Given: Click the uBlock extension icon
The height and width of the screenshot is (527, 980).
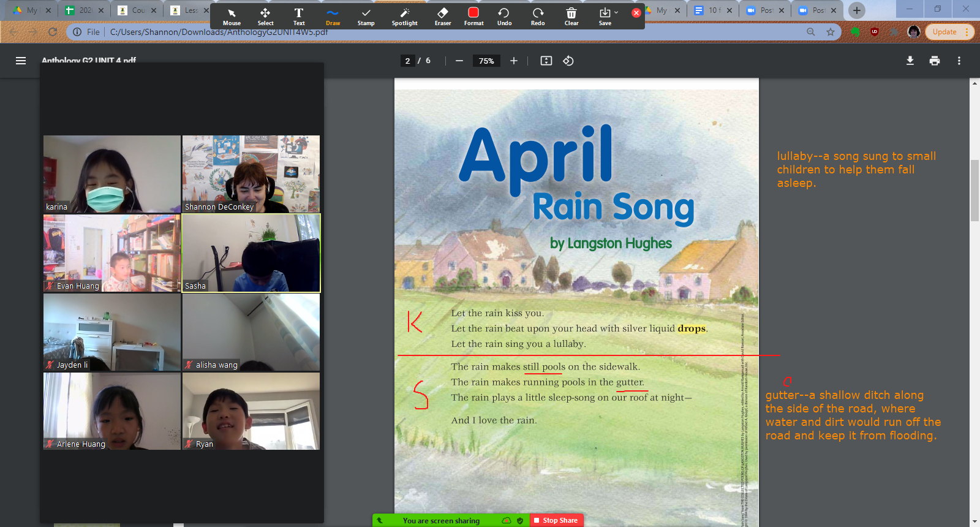Looking at the screenshot, I should click(x=875, y=32).
